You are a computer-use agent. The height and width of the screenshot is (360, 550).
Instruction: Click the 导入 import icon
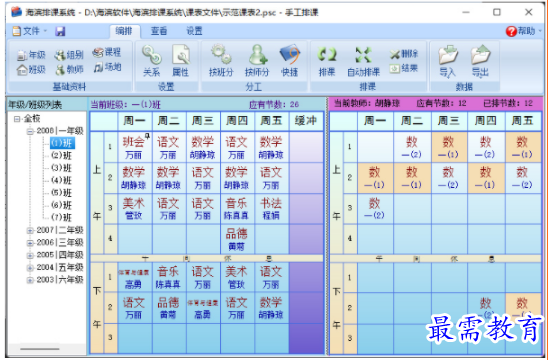click(x=448, y=61)
